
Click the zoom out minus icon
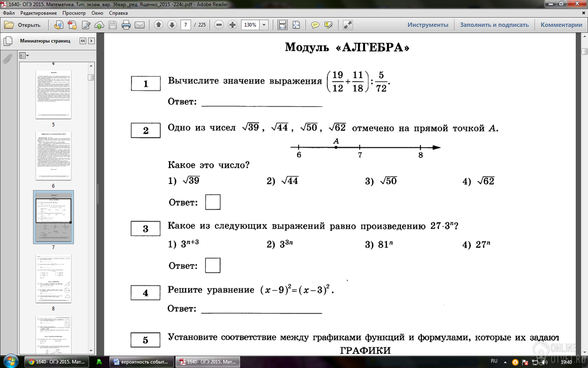click(219, 25)
